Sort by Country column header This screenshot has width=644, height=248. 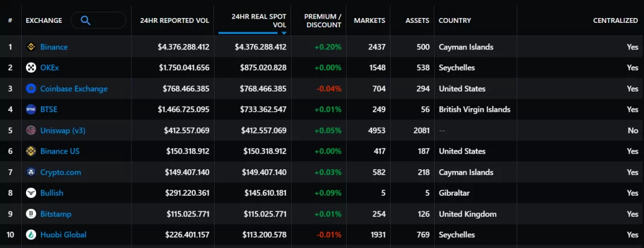pos(455,20)
